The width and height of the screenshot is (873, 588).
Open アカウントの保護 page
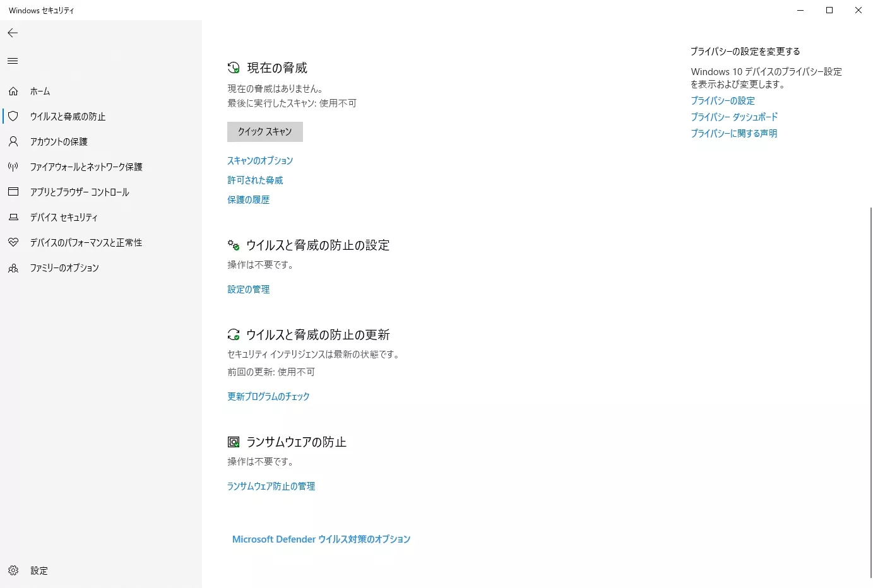click(x=59, y=142)
